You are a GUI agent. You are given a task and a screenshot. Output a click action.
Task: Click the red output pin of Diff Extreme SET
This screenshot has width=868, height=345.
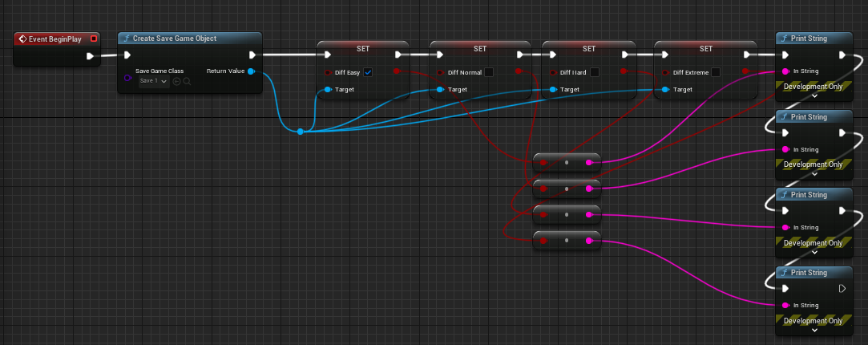click(x=745, y=71)
